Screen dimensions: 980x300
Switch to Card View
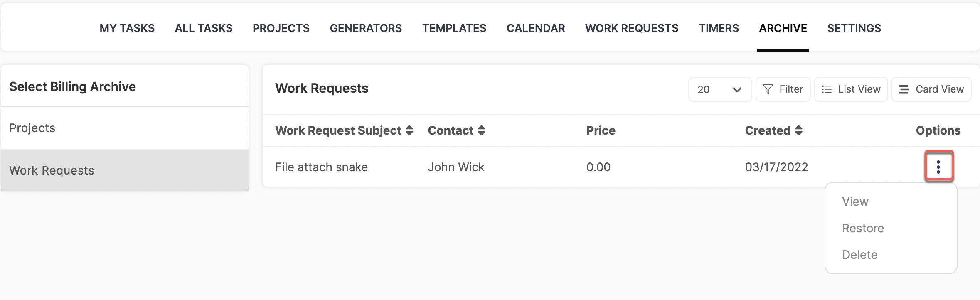[931, 89]
